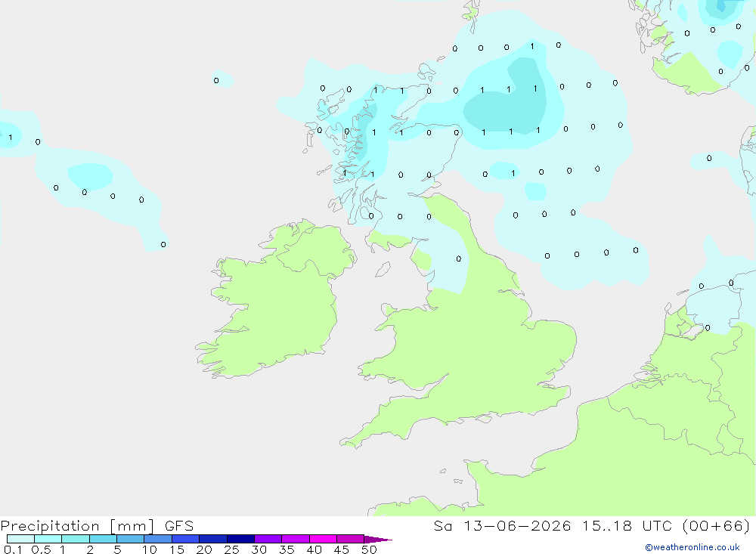The width and height of the screenshot is (756, 554).
Task: Pick the 40–45 mm magenta legend swatch
Action: [x=323, y=539]
